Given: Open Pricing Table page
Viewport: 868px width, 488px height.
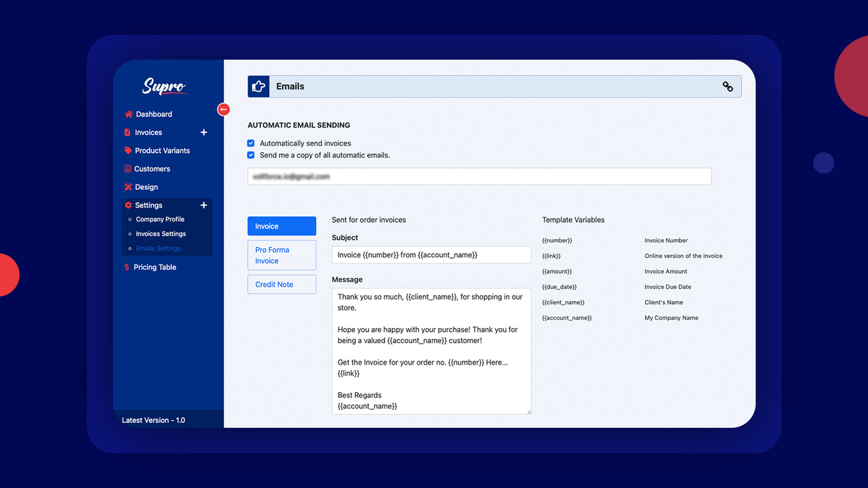Looking at the screenshot, I should point(155,267).
